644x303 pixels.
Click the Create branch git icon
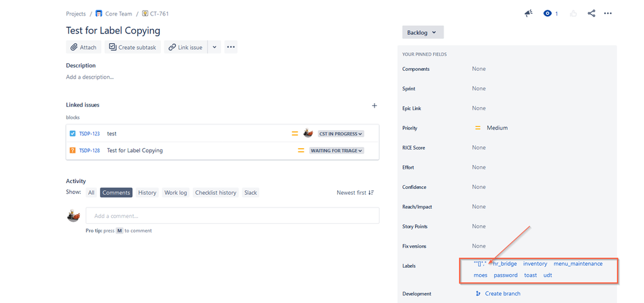(478, 293)
